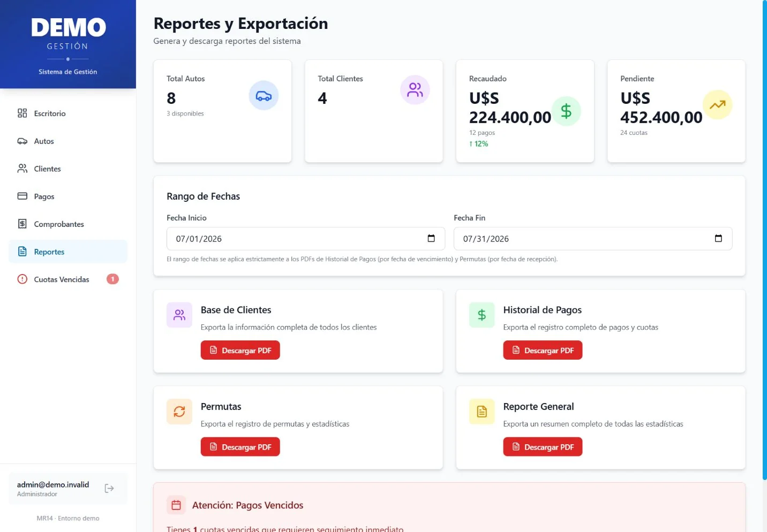Download the Base de Clientes PDF
The height and width of the screenshot is (532, 767).
tap(240, 350)
